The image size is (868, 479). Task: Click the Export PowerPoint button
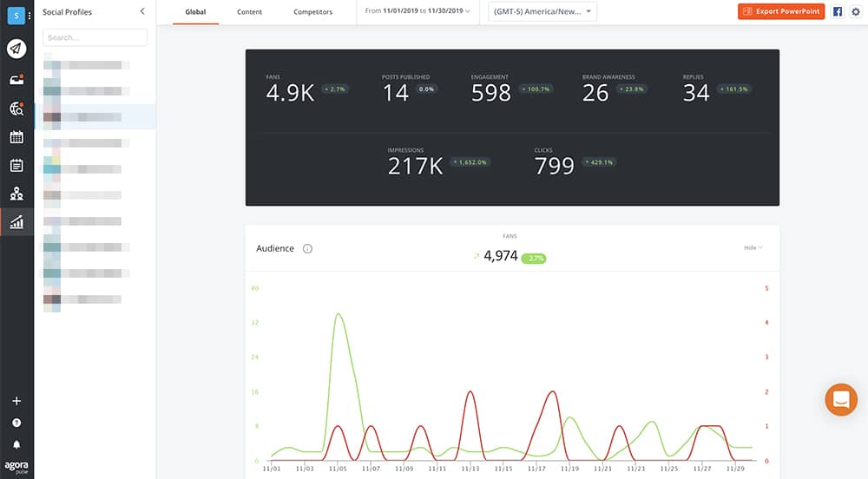coord(780,11)
